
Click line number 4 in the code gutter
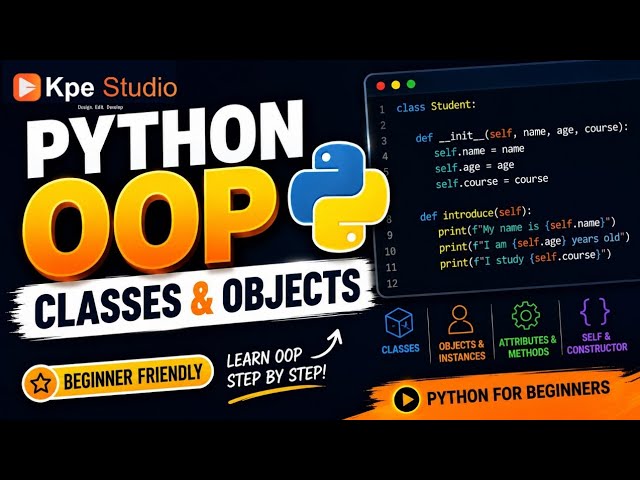tap(385, 157)
